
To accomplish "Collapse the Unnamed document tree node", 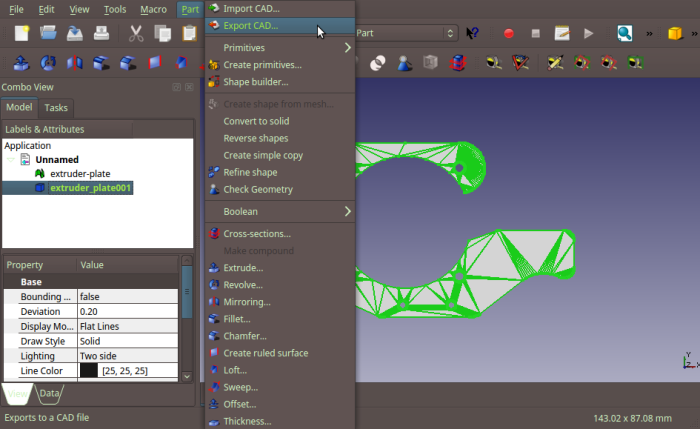I will click(x=10, y=159).
